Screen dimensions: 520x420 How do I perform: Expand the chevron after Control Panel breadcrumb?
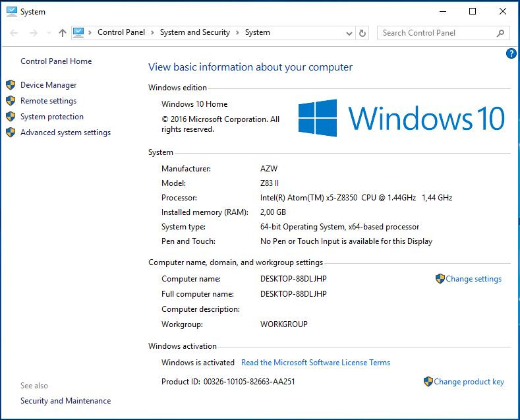[152, 32]
